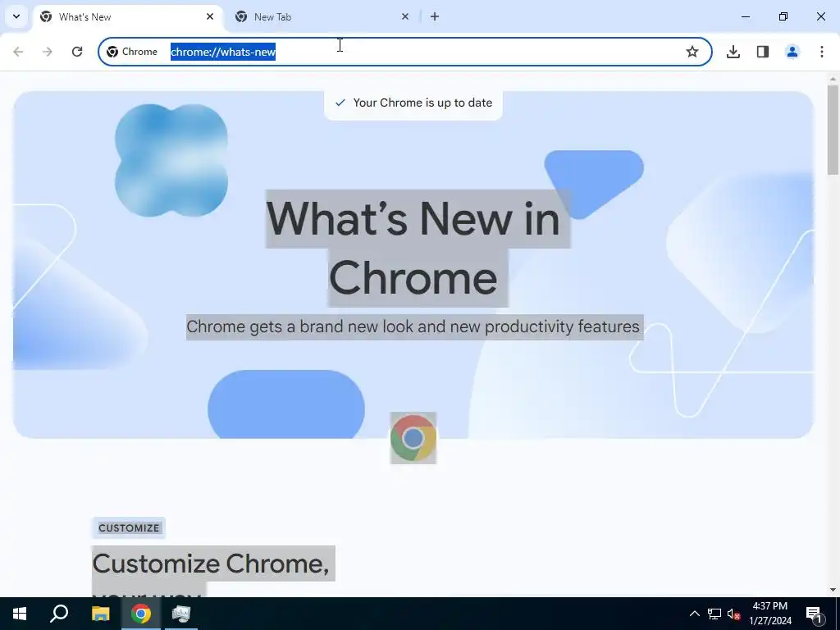Click the muted volume tray icon
The height and width of the screenshot is (630, 840).
pos(733,614)
